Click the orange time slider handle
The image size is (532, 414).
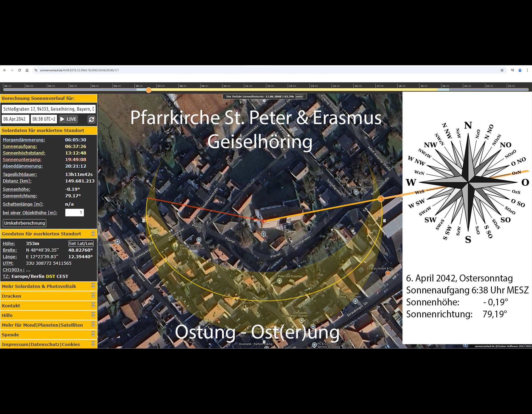click(149, 90)
